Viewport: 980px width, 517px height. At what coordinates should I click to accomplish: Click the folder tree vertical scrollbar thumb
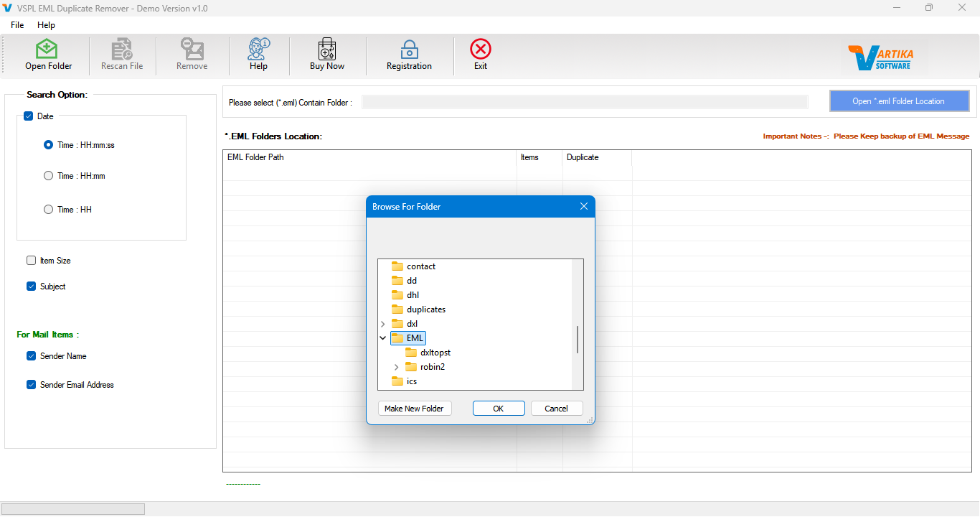578,339
